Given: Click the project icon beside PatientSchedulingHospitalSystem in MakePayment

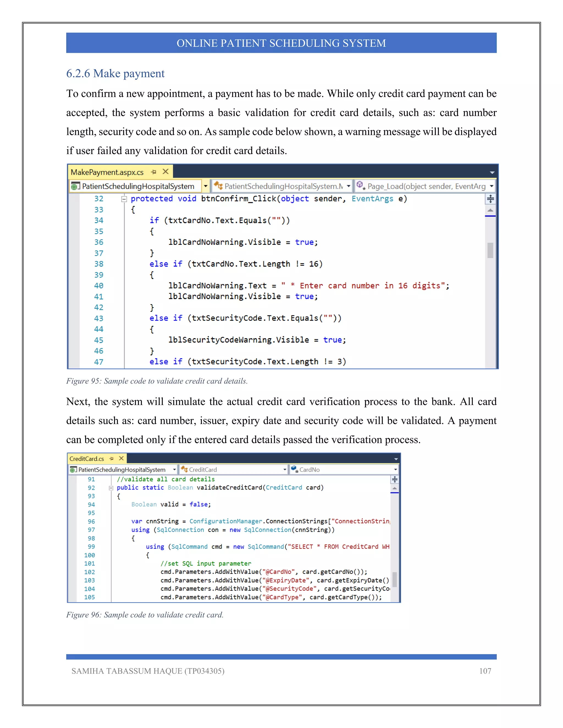Looking at the screenshot, I should [75, 186].
